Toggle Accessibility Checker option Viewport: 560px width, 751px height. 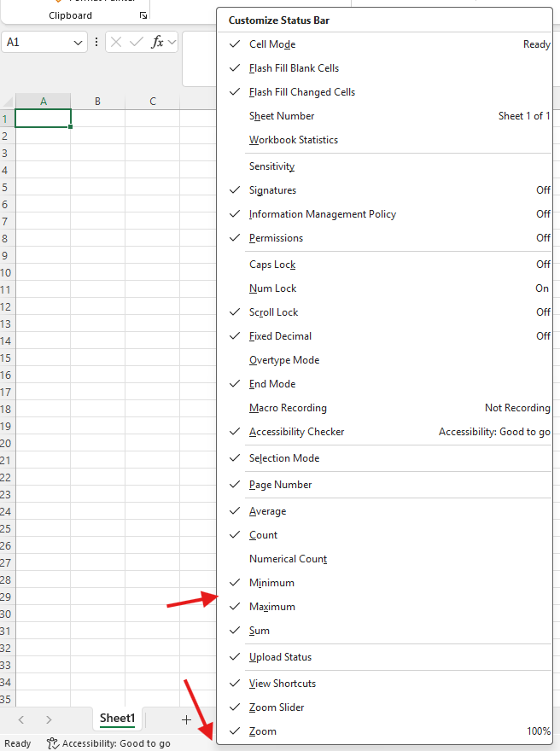tap(384, 432)
